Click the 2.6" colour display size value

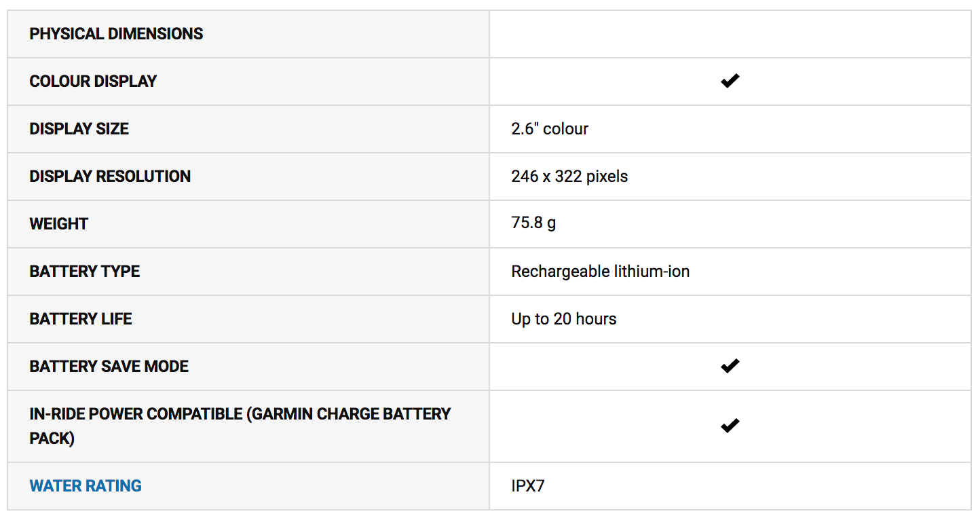click(x=550, y=129)
